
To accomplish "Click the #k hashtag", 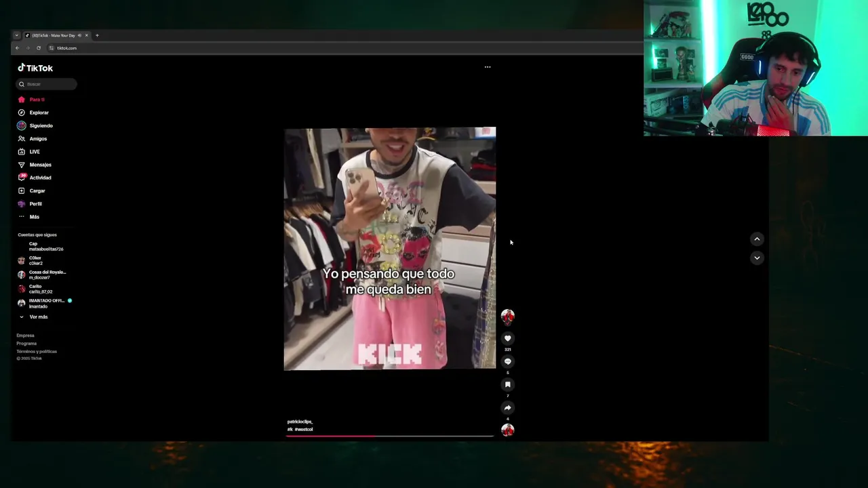I will [x=290, y=429].
